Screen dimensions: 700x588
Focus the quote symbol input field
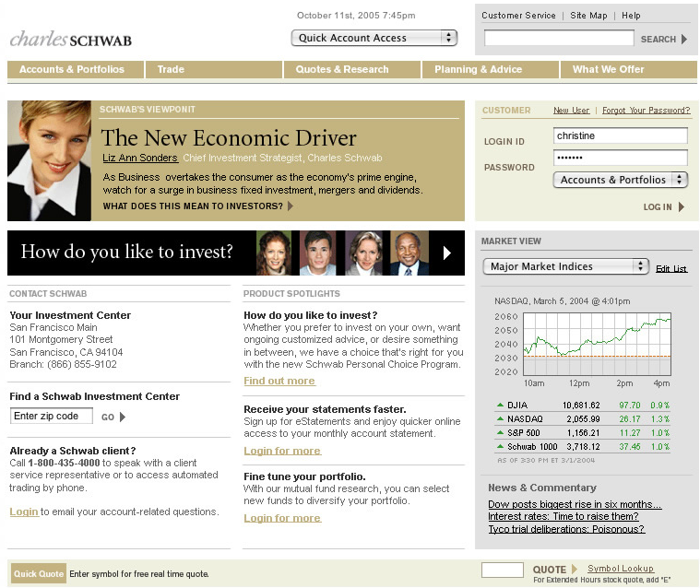(x=503, y=570)
